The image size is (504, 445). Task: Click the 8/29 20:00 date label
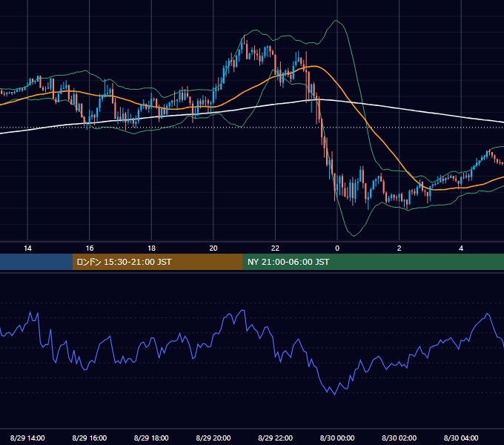(213, 438)
